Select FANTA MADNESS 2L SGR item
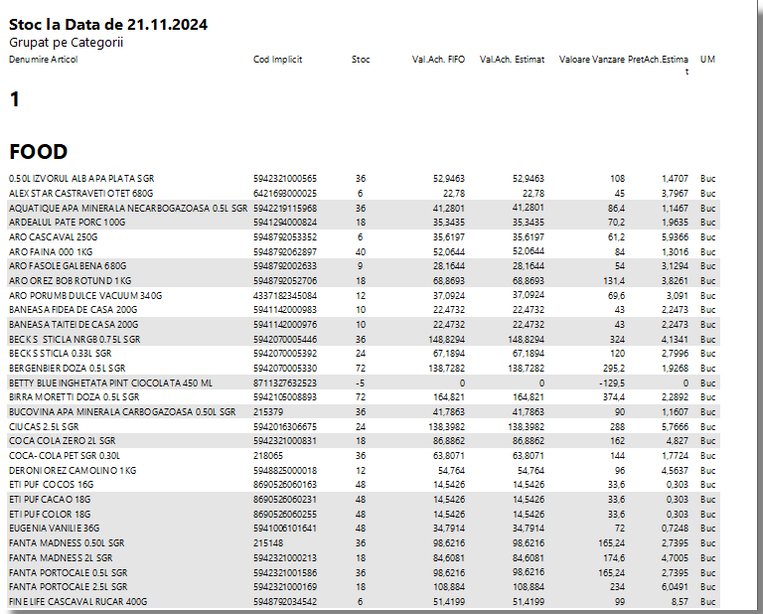 pyautogui.click(x=61, y=558)
